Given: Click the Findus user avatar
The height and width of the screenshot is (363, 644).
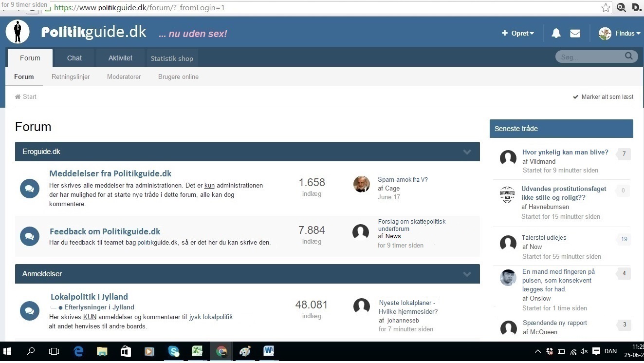Looking at the screenshot, I should [605, 33].
